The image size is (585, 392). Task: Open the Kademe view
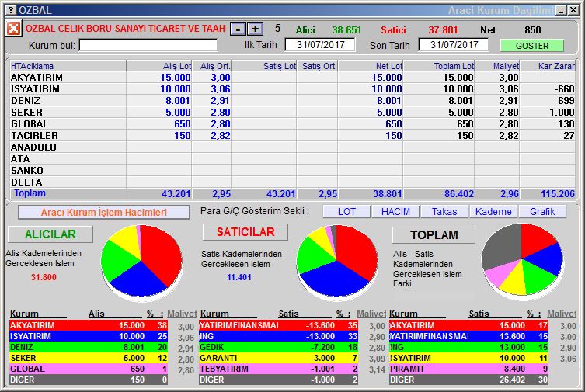click(493, 212)
